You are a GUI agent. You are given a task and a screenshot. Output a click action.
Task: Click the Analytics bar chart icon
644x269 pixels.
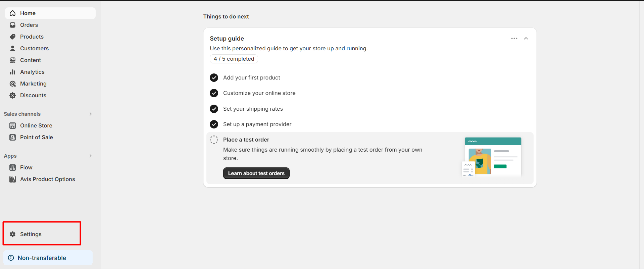click(13, 72)
